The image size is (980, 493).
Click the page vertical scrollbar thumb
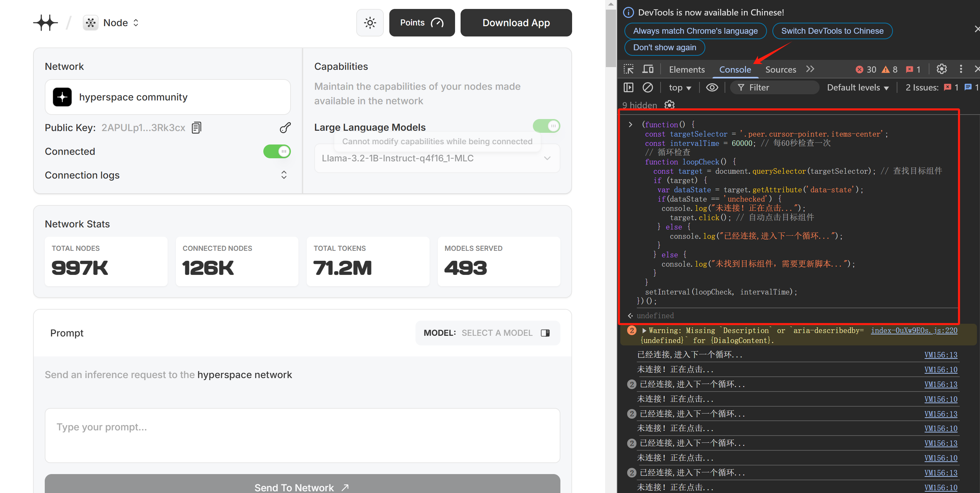(x=611, y=38)
